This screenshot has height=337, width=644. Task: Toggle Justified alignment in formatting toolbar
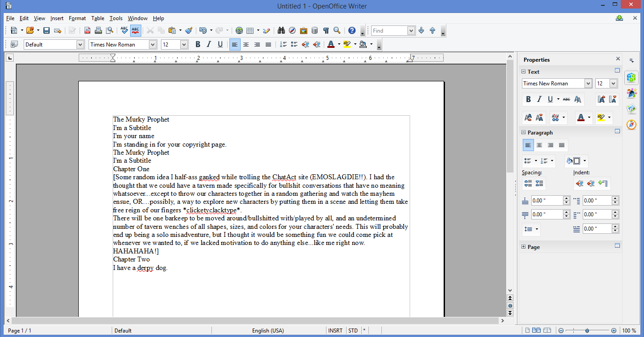268,44
